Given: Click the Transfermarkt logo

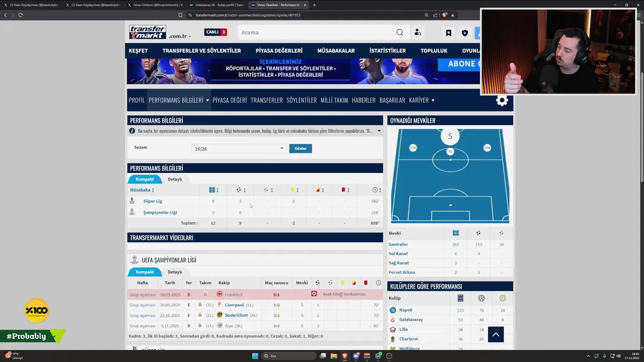Looking at the screenshot, I should 147,32.
